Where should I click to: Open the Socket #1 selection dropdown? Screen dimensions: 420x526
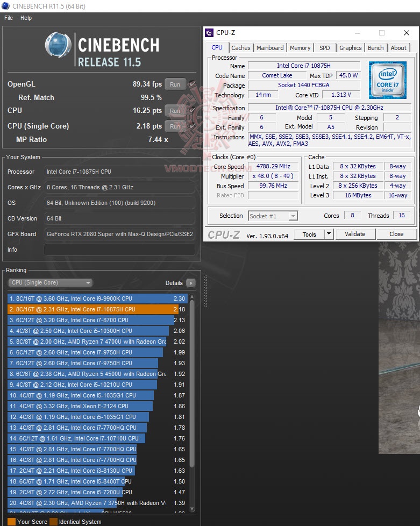[x=273, y=216]
